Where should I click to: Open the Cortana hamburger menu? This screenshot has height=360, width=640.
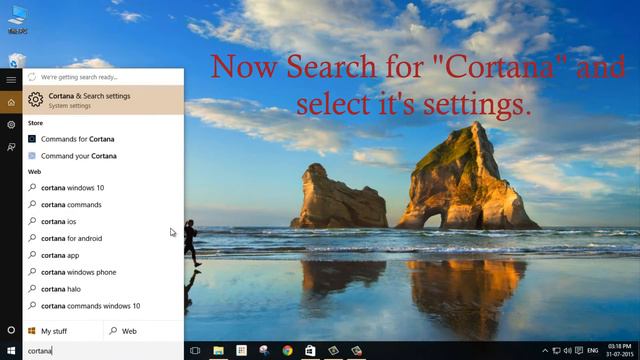(x=11, y=80)
